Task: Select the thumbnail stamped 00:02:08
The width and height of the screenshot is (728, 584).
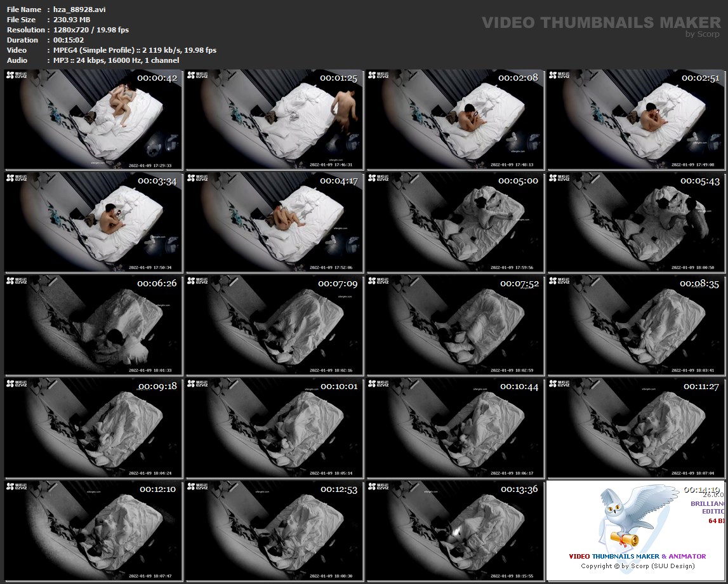Action: tap(456, 120)
